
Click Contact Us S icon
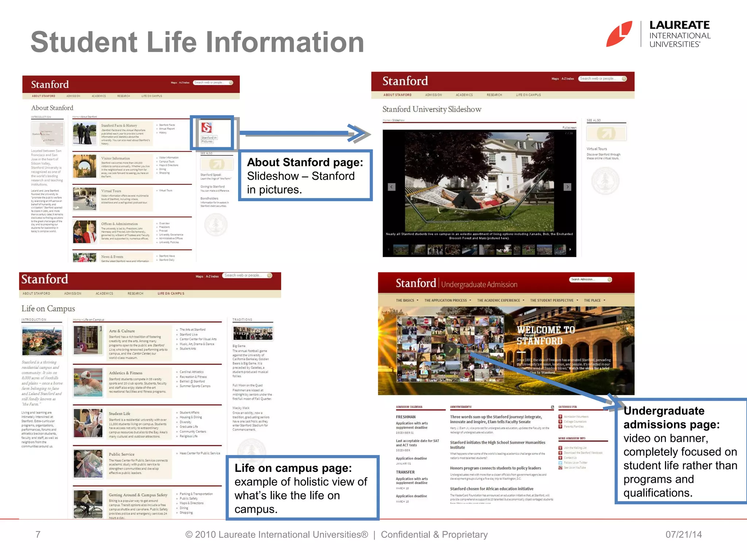click(560, 458)
